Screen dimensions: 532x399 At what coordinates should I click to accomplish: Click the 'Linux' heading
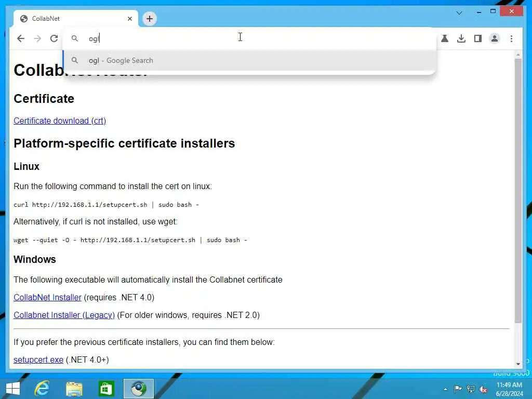[26, 166]
